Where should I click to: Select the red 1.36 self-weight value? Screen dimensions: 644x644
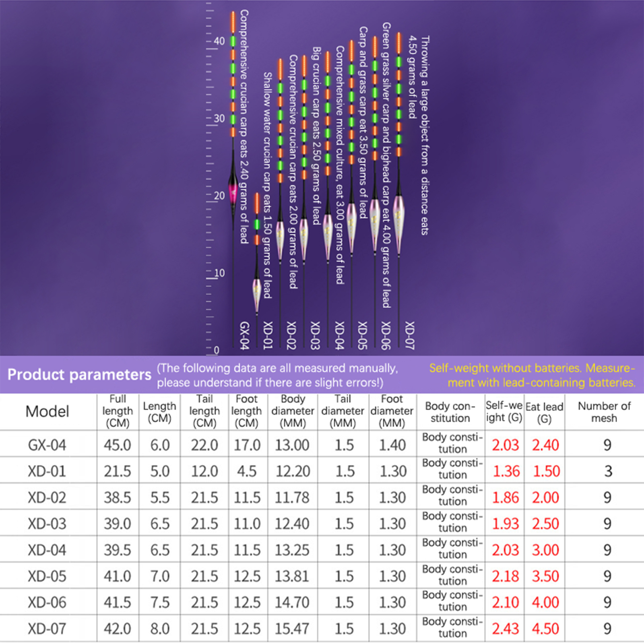click(x=506, y=471)
